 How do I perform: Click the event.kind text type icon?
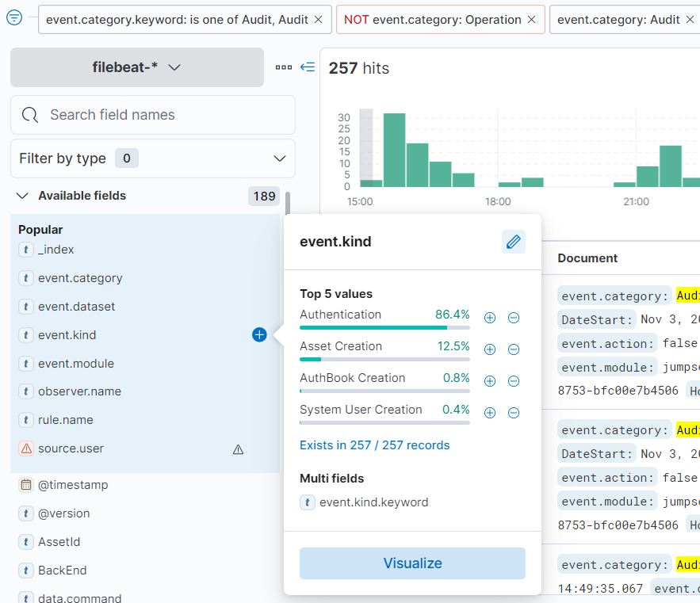26,334
